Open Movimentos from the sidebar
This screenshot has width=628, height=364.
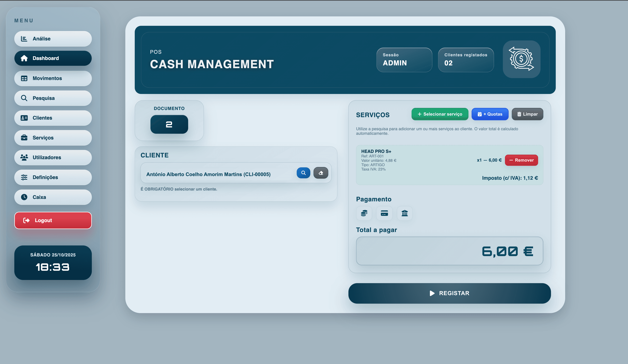click(x=53, y=78)
